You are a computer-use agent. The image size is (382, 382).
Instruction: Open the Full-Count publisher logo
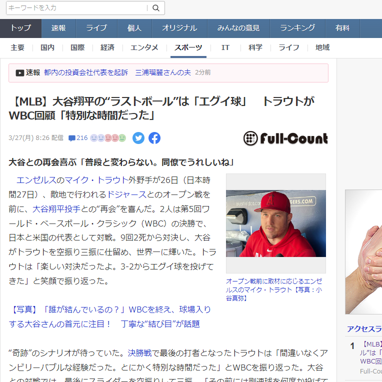(x=286, y=138)
